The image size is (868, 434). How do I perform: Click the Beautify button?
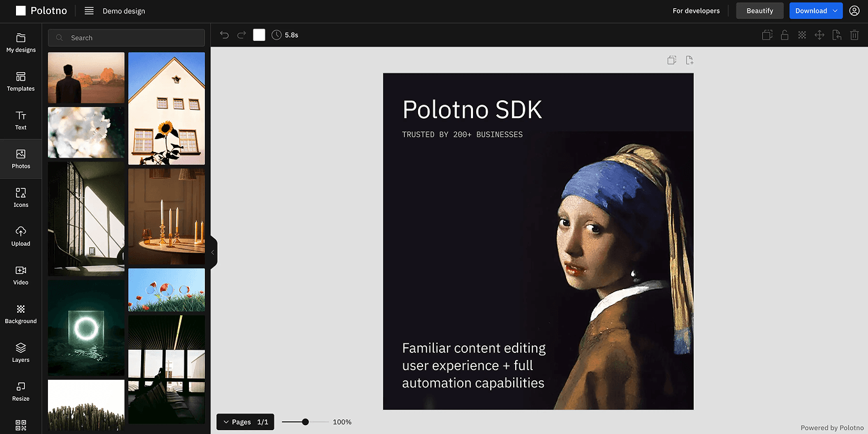[x=759, y=11]
